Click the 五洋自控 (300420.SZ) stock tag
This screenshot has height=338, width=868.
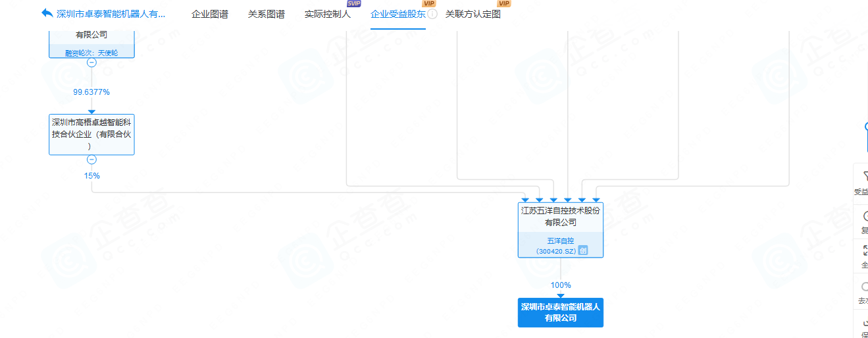(561, 245)
